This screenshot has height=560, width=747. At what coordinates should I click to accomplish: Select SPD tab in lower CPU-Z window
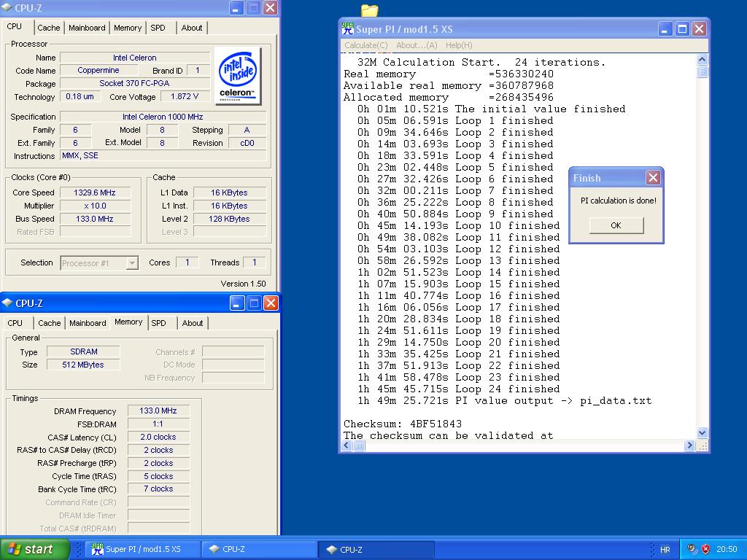158,323
